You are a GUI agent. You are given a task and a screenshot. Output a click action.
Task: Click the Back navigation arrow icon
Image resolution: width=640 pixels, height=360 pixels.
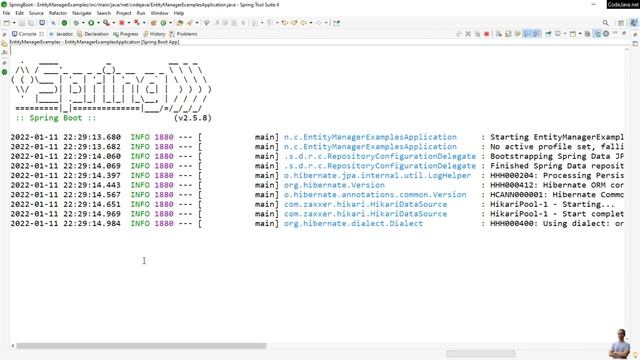coord(303,23)
